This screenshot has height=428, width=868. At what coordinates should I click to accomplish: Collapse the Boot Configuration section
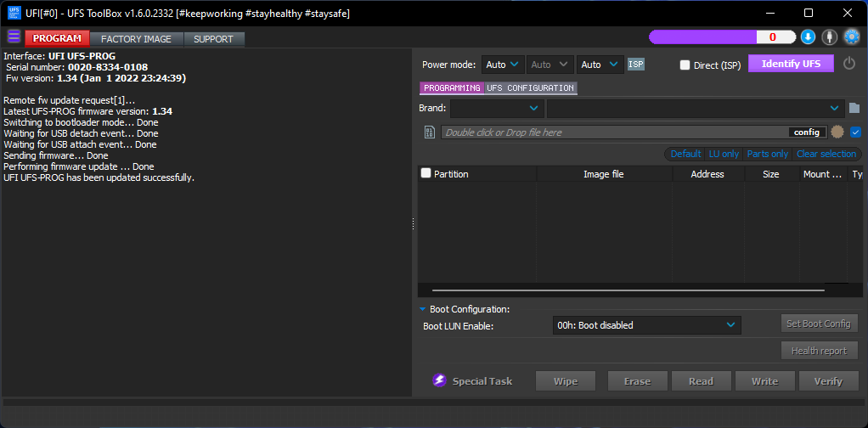coord(422,309)
